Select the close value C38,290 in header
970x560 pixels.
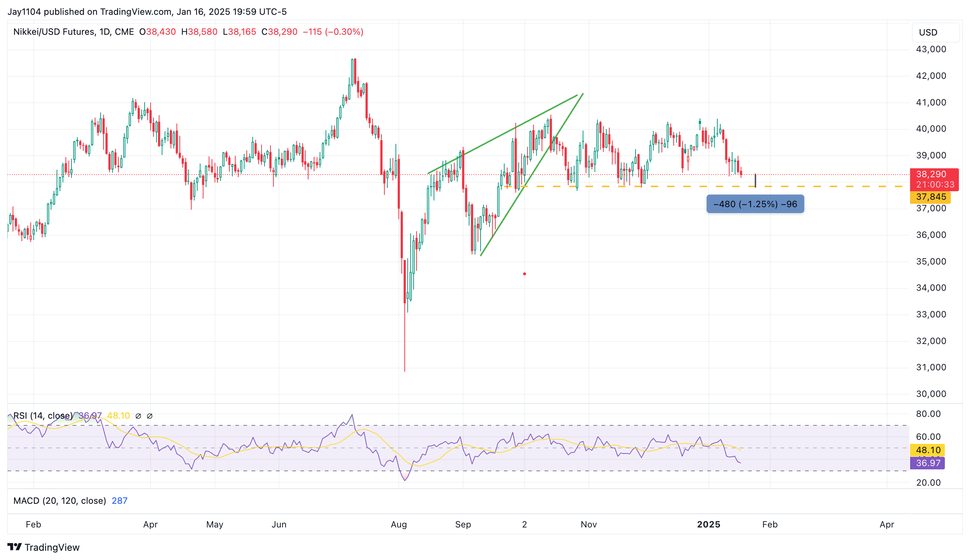[x=279, y=32]
